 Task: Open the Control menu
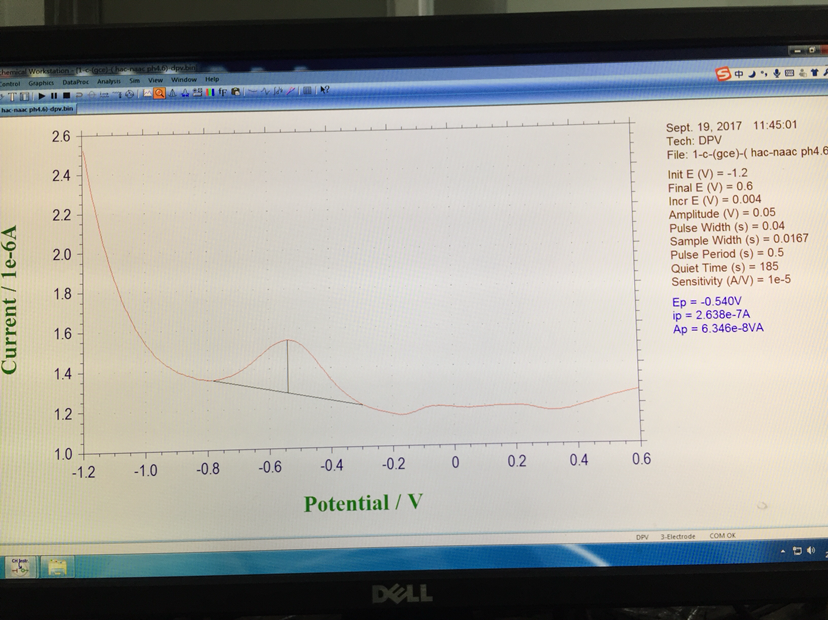click(10, 83)
